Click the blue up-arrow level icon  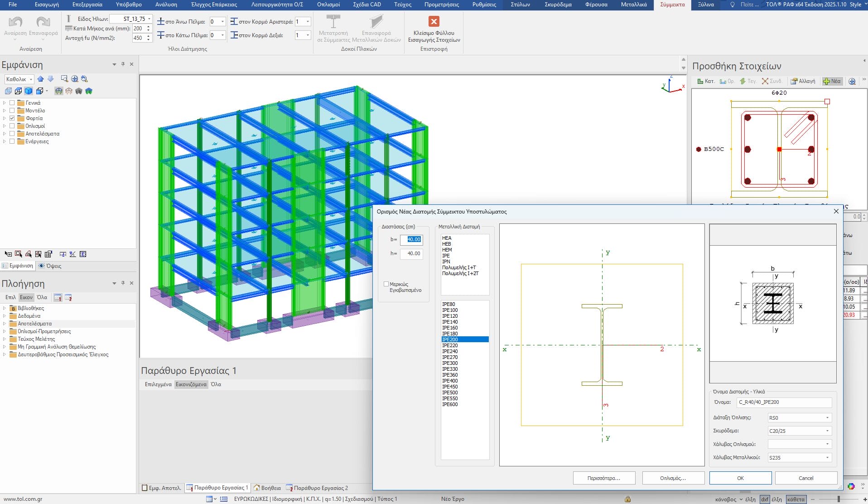coord(40,79)
